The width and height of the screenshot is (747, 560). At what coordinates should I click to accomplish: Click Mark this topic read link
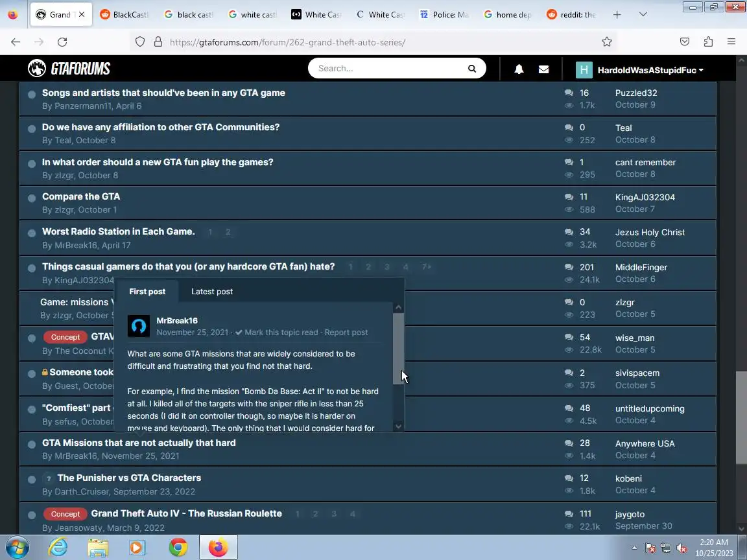tap(277, 332)
